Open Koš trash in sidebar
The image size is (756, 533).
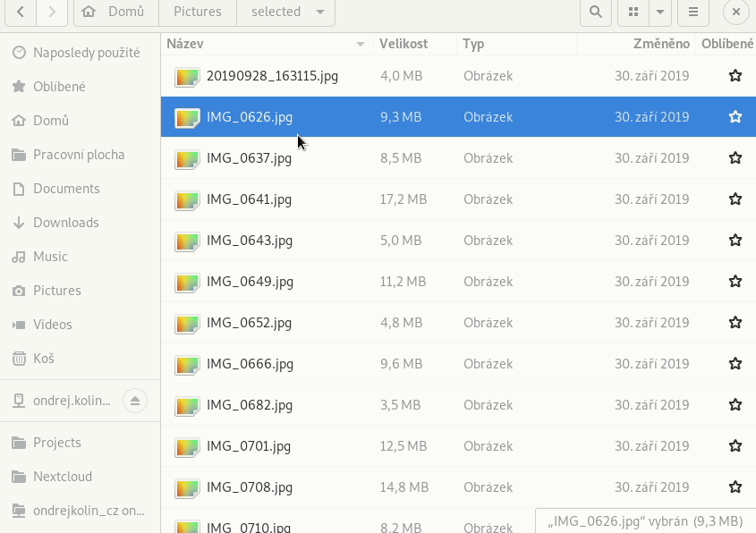pos(80,359)
